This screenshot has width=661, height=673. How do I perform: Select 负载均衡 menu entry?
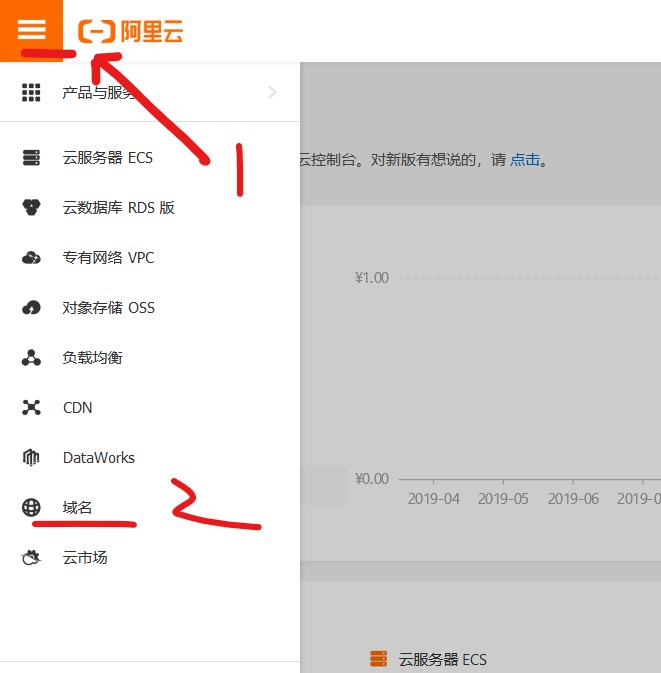click(93, 358)
